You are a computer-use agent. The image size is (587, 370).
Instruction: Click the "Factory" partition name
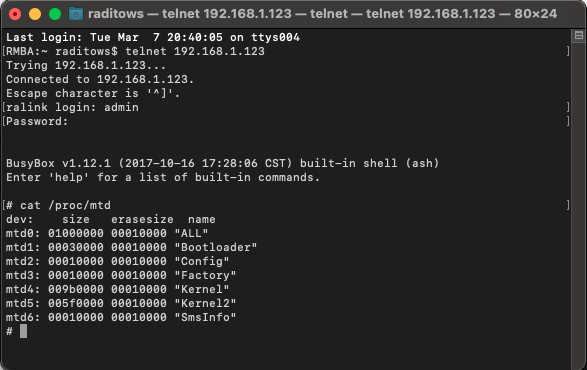coord(206,276)
